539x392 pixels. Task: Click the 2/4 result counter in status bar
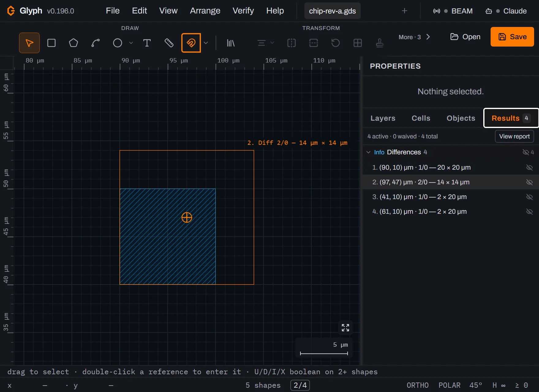click(x=300, y=385)
